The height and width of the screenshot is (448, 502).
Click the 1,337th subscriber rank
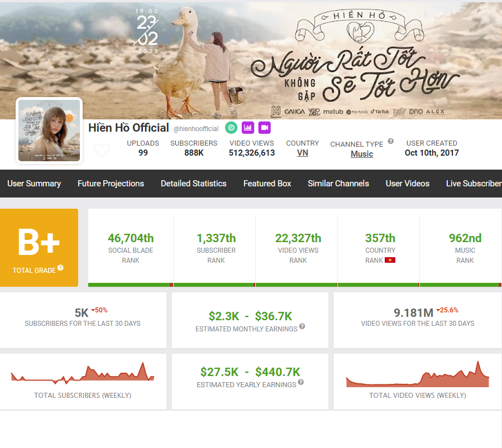[x=216, y=238]
